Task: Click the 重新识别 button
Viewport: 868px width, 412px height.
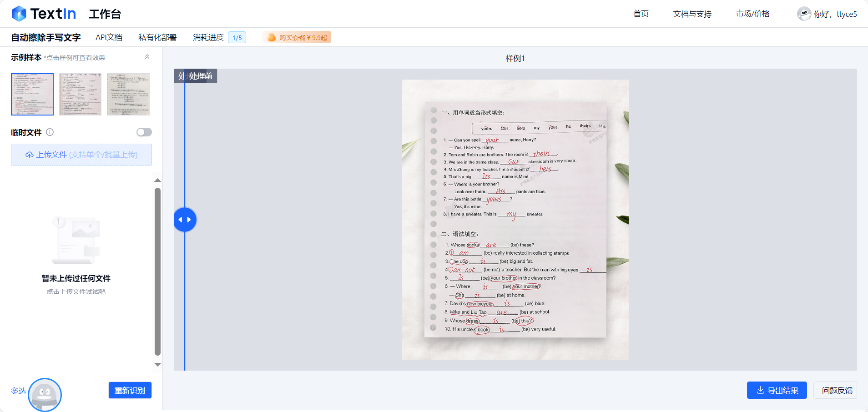Action: (x=130, y=390)
